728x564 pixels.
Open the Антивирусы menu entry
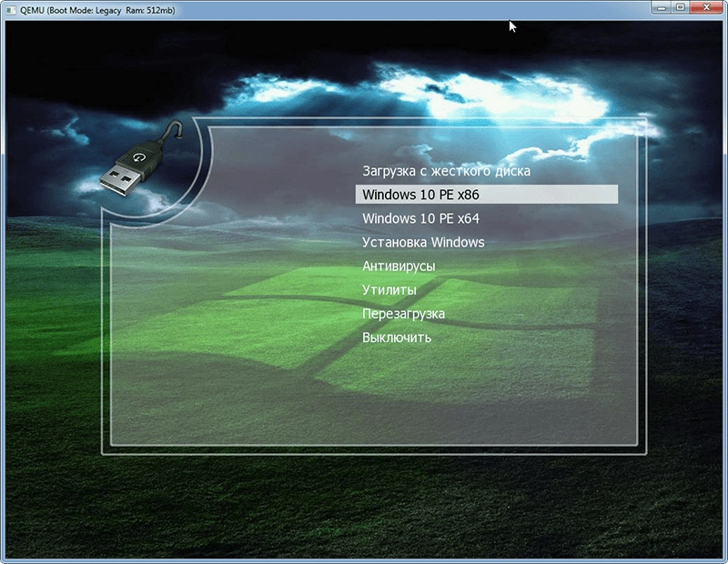click(399, 267)
